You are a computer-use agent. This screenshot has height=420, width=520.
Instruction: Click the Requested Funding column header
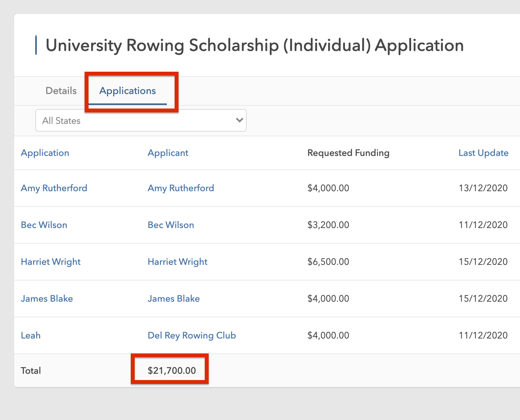[348, 153]
